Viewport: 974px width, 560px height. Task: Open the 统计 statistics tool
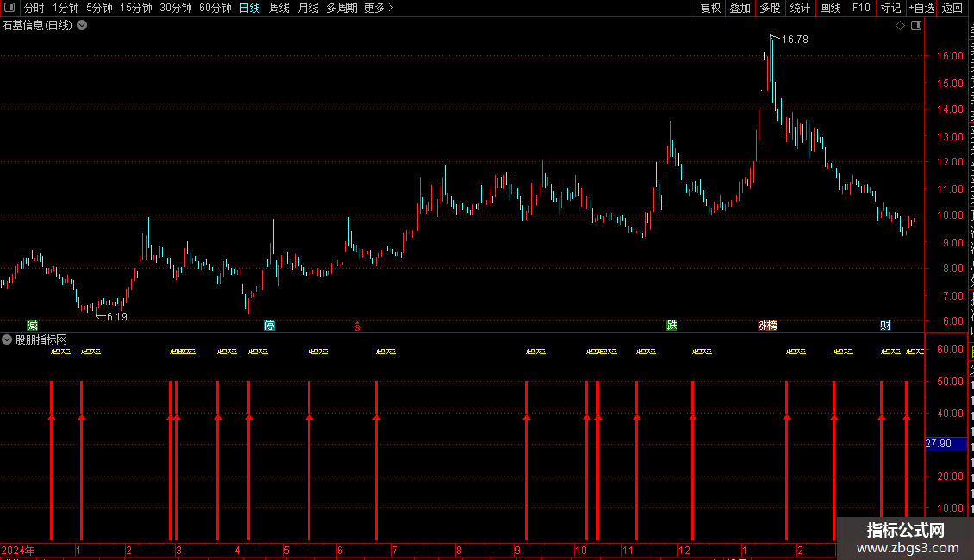coord(799,8)
